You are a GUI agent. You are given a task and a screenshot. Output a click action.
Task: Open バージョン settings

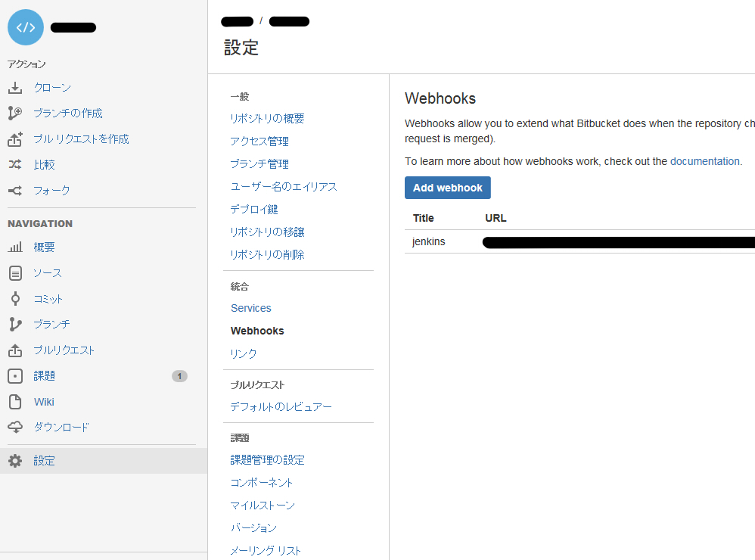tap(253, 527)
